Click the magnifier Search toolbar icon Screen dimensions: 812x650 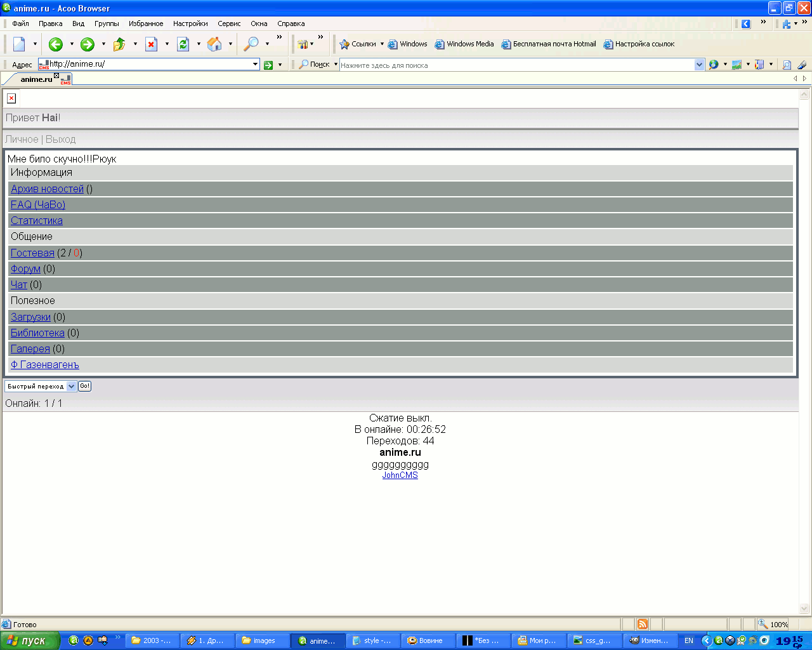point(251,44)
